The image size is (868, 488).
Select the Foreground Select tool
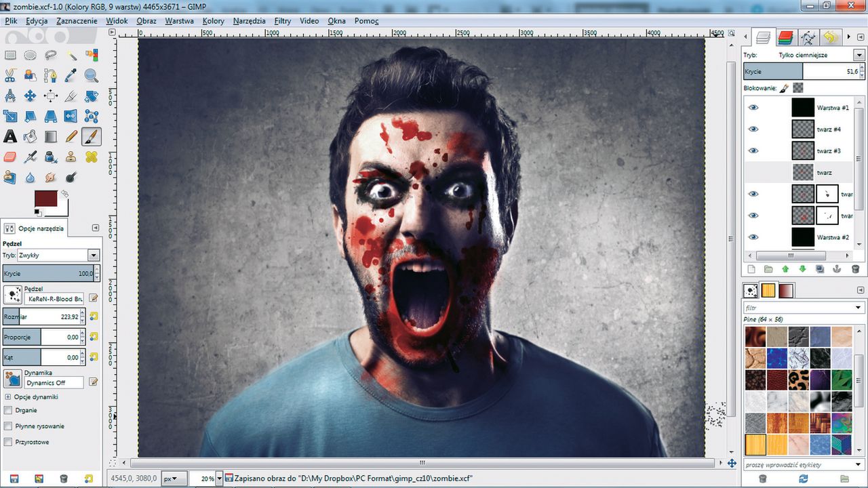pyautogui.click(x=31, y=76)
